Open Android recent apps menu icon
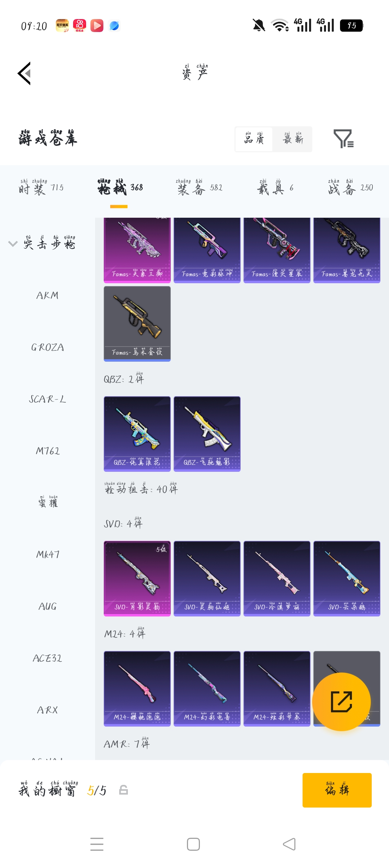 coord(97,844)
